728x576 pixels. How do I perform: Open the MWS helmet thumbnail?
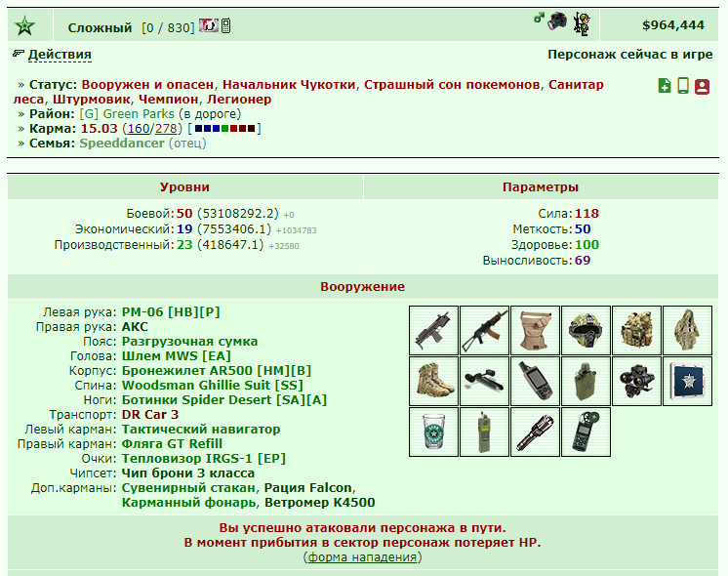586,330
